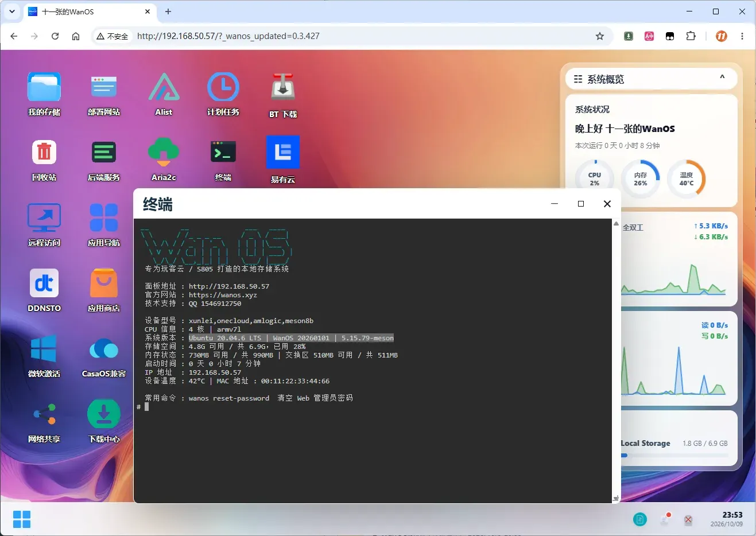Click the teal document tray icon
Image resolution: width=756 pixels, height=536 pixels.
[x=640, y=520]
